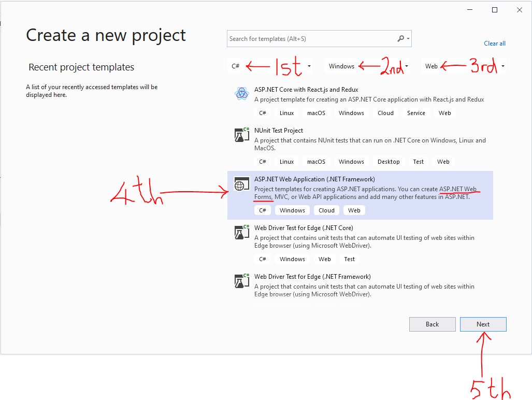Click the ASP.NET Core React.js template icon

[241, 93]
